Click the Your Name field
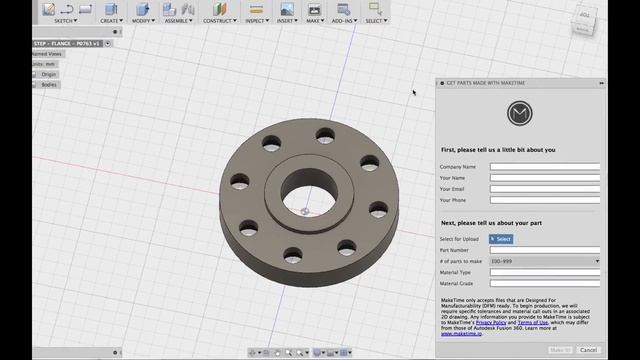This screenshot has height=360, width=640. coord(545,178)
